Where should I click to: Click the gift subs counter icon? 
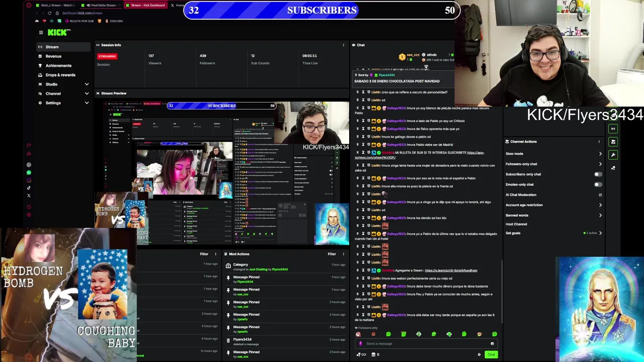click(375, 354)
